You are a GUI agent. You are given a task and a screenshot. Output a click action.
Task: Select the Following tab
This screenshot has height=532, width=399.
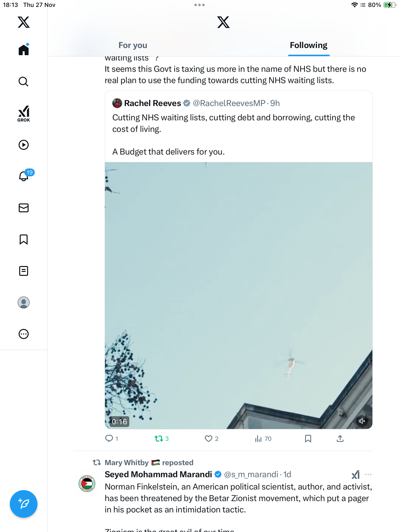coord(309,45)
